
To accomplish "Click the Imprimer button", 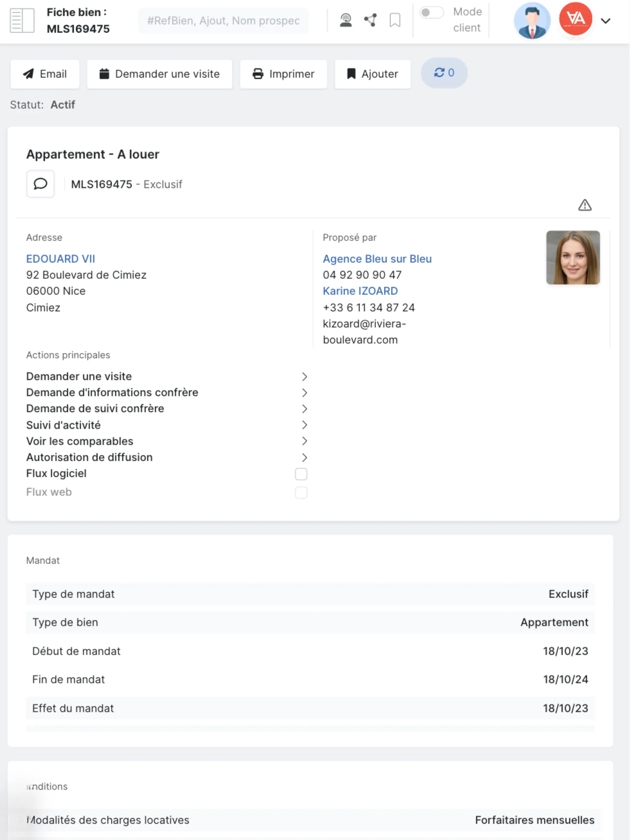I will click(283, 74).
